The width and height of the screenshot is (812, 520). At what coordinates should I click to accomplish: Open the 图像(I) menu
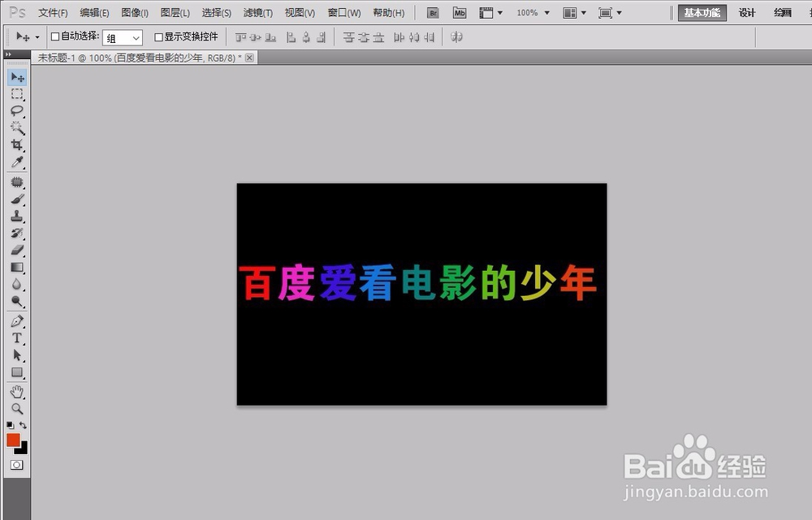pos(135,13)
